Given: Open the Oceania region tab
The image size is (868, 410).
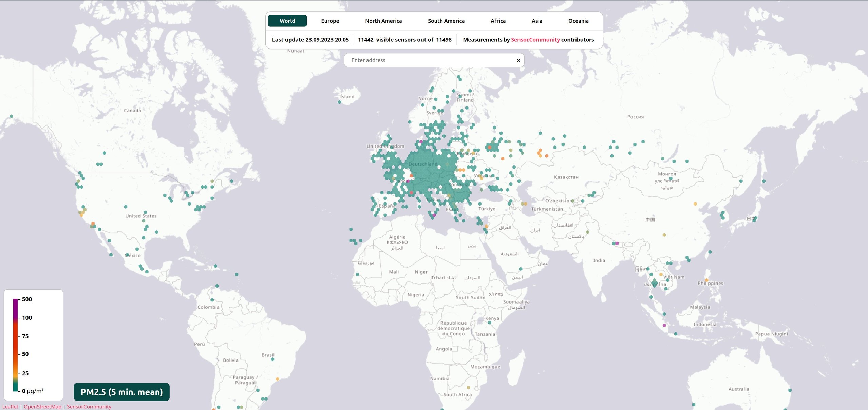Looking at the screenshot, I should pyautogui.click(x=578, y=21).
